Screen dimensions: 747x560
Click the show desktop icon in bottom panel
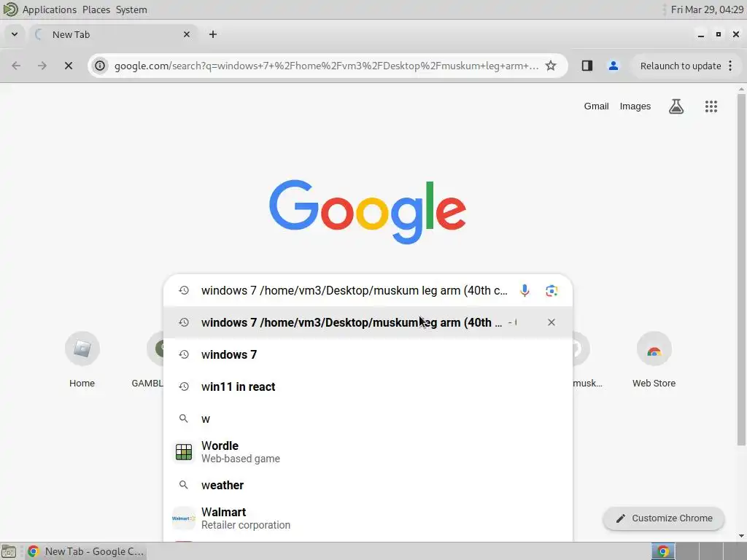pos(9,551)
